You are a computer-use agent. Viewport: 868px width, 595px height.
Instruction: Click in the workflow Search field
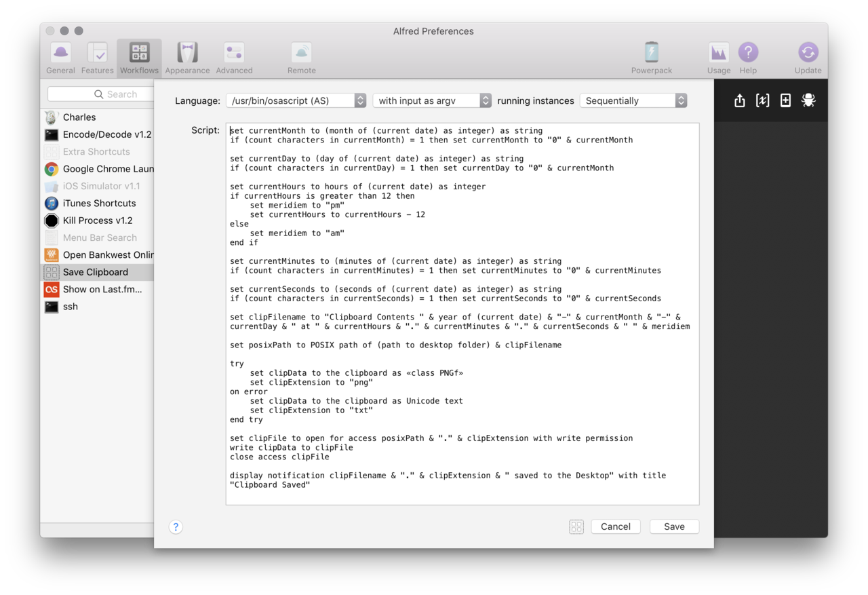click(102, 94)
